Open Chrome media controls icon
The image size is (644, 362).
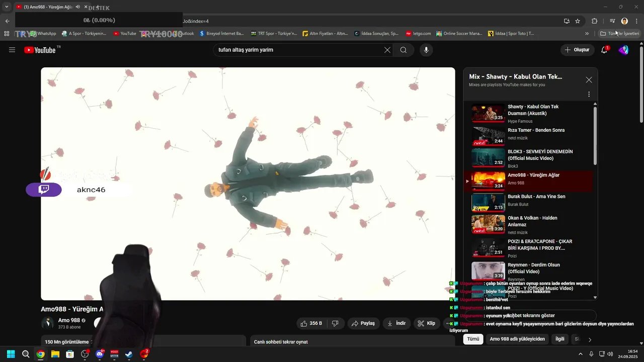point(612,21)
